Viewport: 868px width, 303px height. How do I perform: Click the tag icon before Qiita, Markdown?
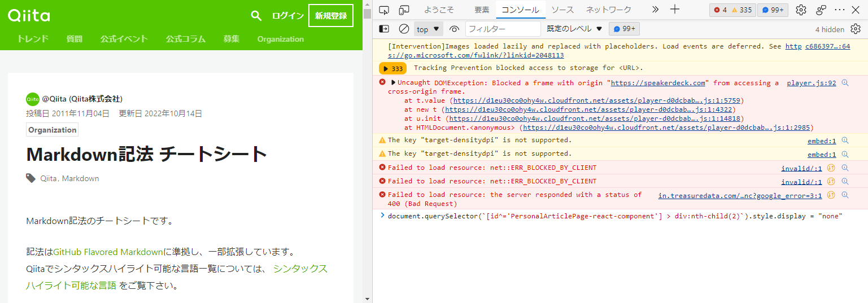pyautogui.click(x=31, y=178)
